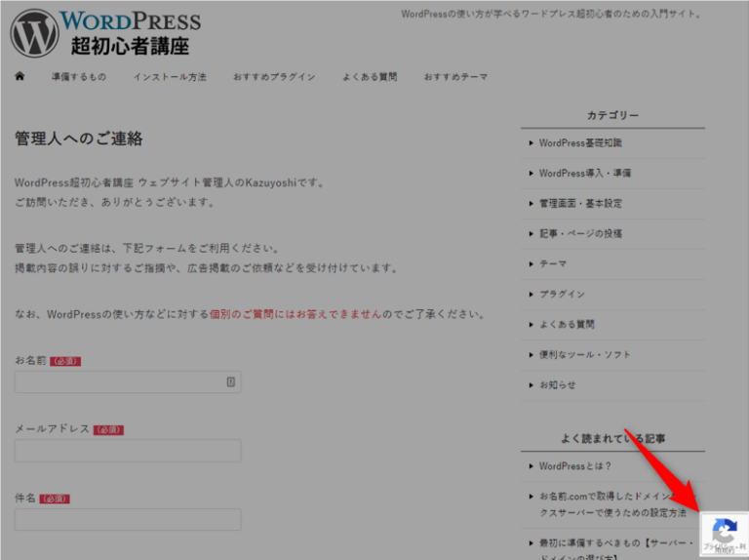Image resolution: width=749 pixels, height=560 pixels.
Task: Click the 超初心者講座 site title
Action: coord(130,45)
